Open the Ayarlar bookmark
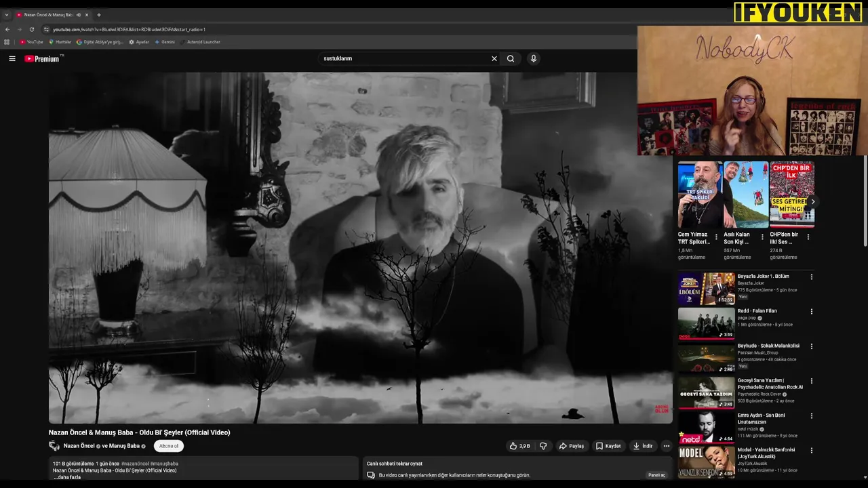The height and width of the screenshot is (488, 868). point(139,42)
